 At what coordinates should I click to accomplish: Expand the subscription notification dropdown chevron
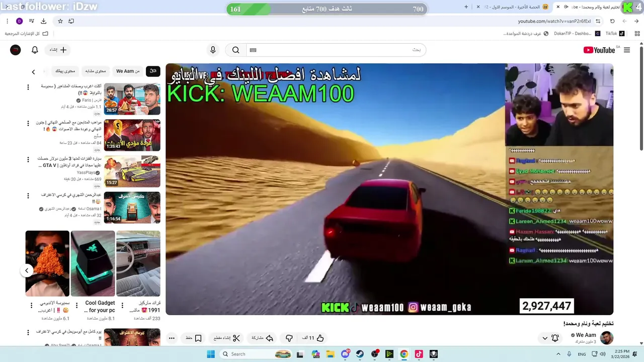click(x=544, y=338)
